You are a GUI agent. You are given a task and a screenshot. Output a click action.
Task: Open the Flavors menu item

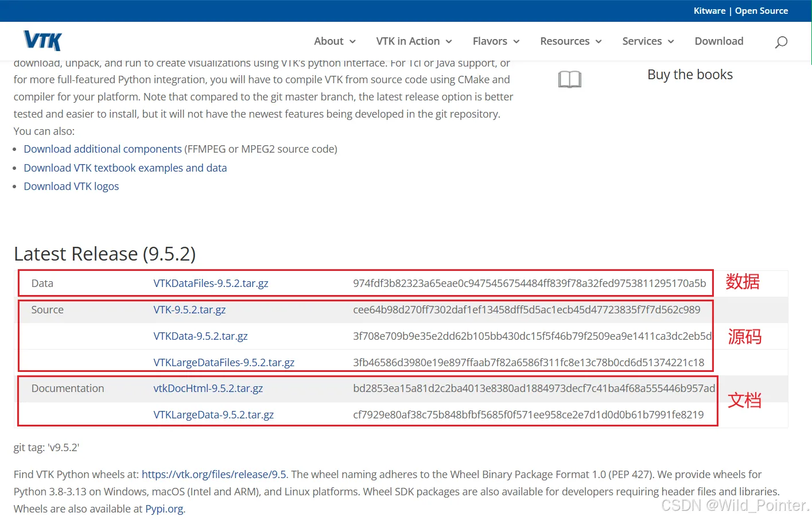[x=490, y=41]
